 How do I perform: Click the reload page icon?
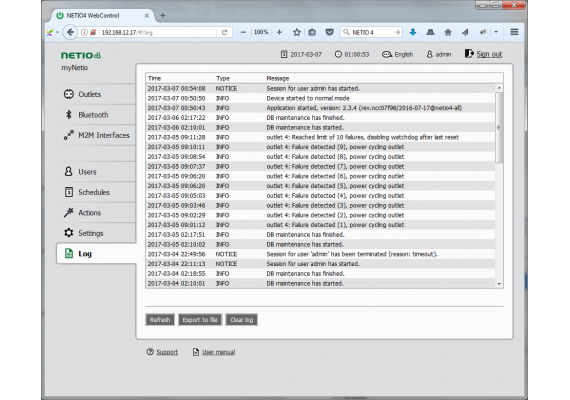coord(224,32)
